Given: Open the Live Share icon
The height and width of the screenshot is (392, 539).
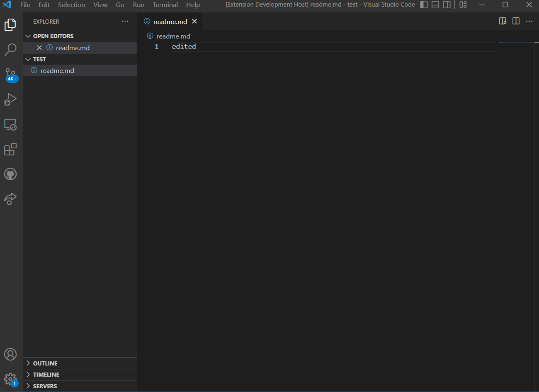Looking at the screenshot, I should point(10,199).
